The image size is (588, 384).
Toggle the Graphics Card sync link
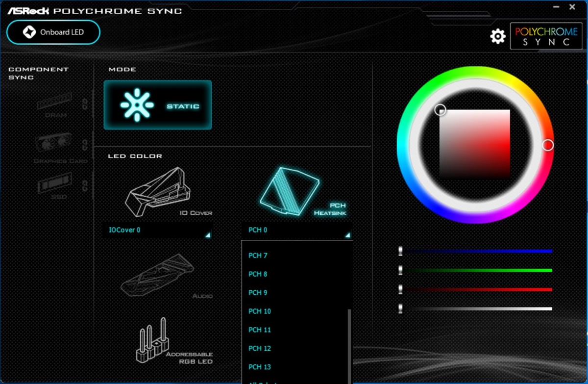[85, 145]
